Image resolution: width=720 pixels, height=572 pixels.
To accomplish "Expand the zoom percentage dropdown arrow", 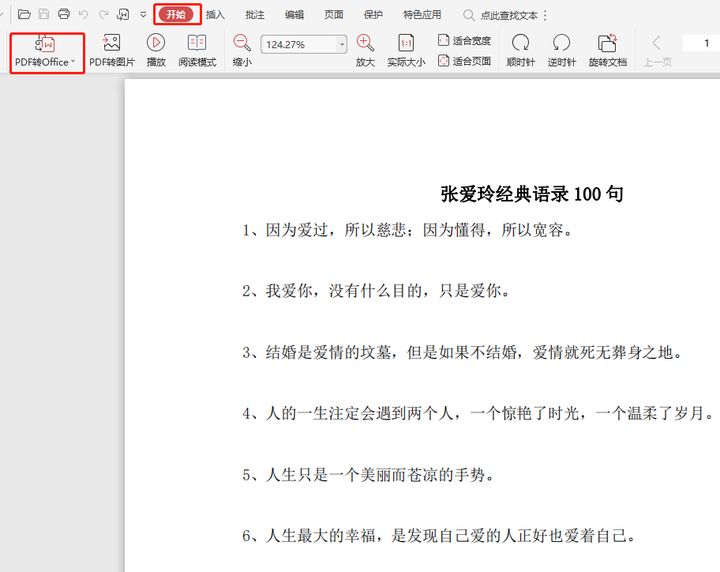I will pos(342,45).
